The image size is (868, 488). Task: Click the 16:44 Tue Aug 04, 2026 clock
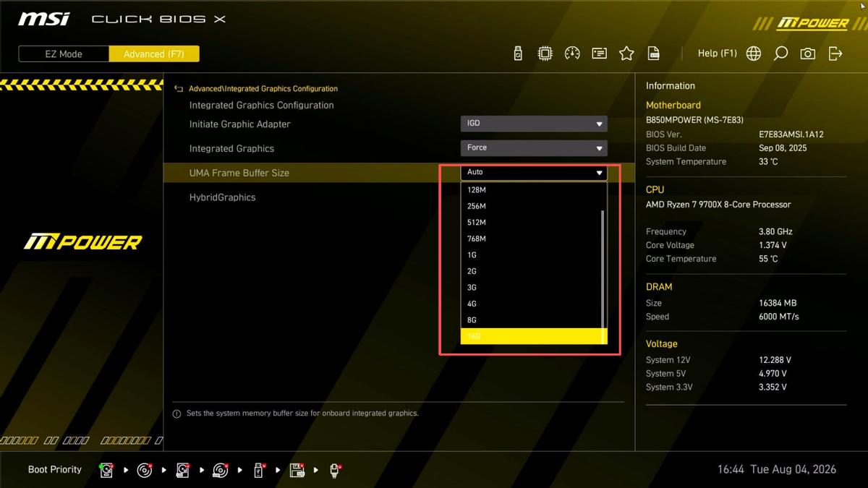777,470
